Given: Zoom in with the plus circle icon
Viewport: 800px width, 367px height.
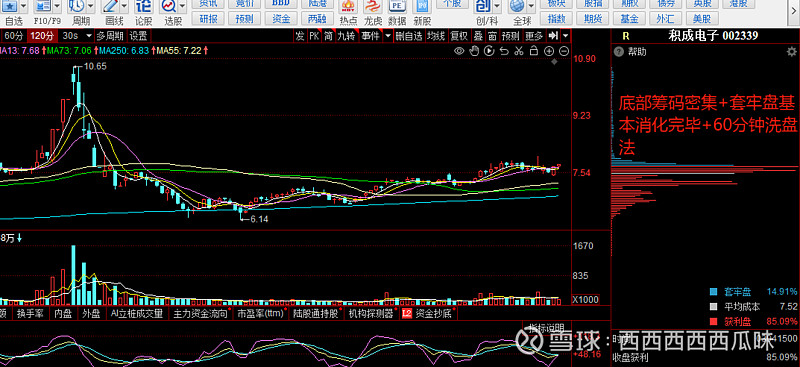Looking at the screenshot, I should [x=549, y=51].
